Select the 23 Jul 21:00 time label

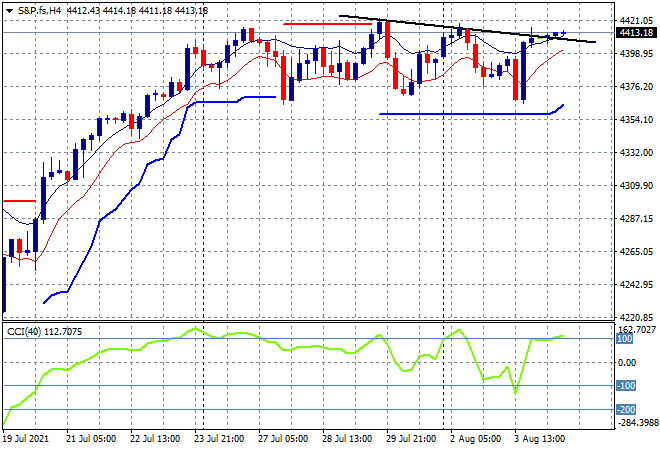219,439
